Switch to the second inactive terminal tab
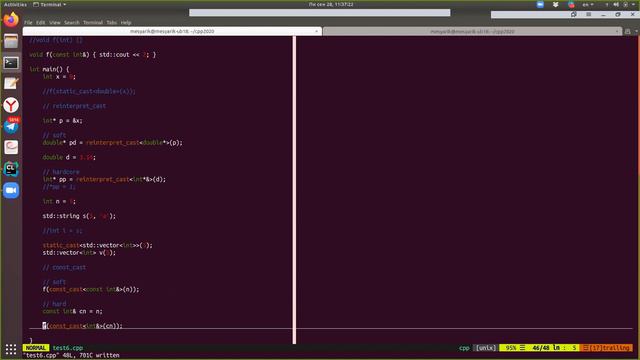 click(472, 31)
